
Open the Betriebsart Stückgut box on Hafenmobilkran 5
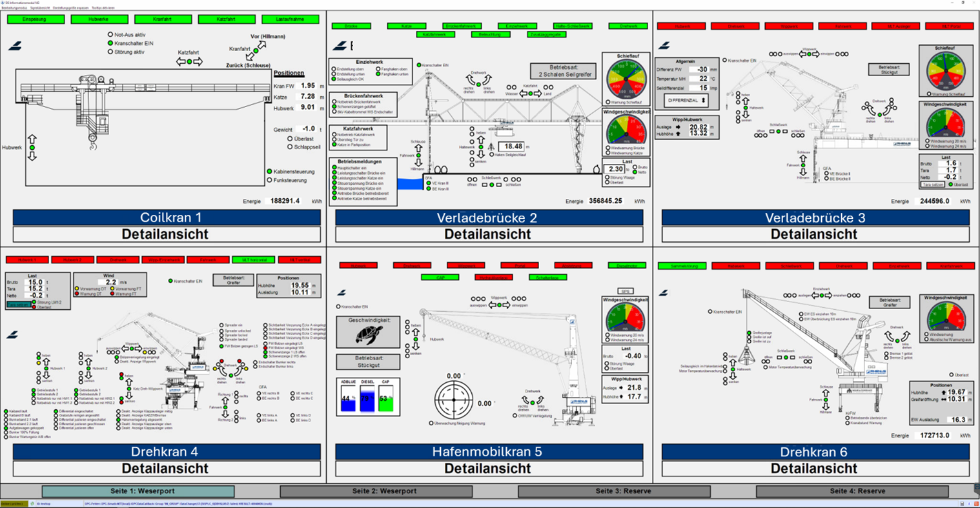367,362
